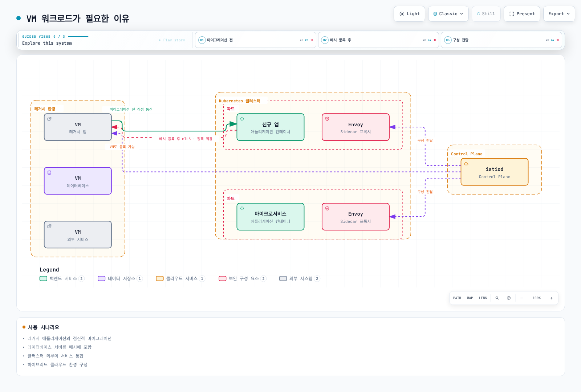This screenshot has height=392, width=581.
Task: Click the 'VM도 등록 가능' edge label
Action: (x=122, y=147)
